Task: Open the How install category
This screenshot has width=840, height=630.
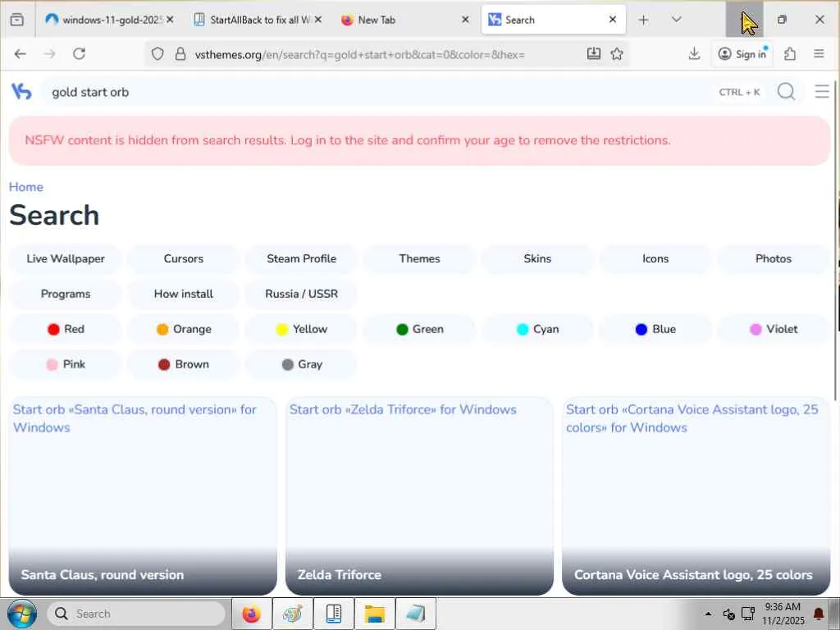Action: (183, 294)
